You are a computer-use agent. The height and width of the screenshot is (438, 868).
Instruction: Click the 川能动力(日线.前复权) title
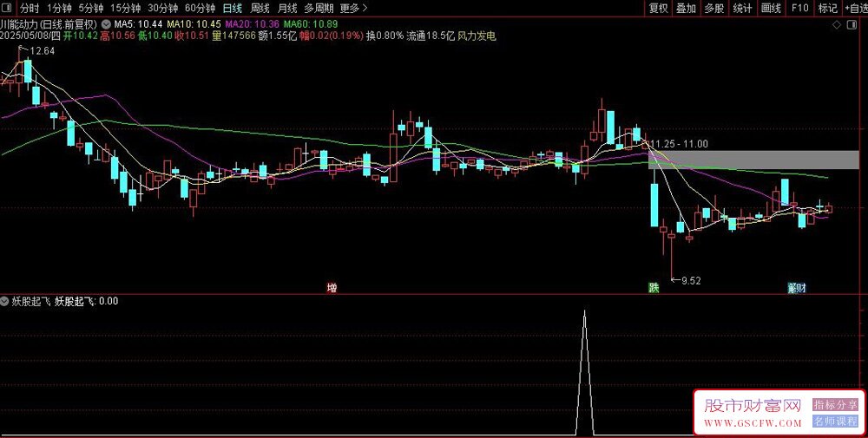pyautogui.click(x=49, y=24)
